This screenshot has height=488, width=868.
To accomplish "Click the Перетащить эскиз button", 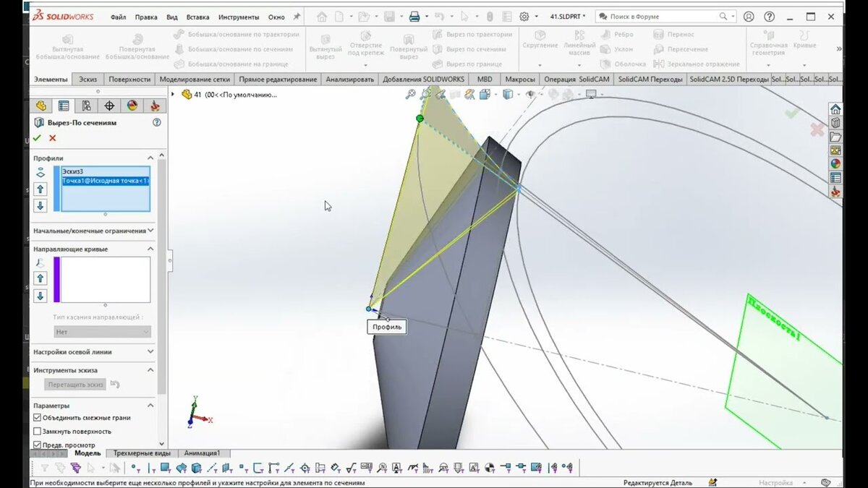I will pyautogui.click(x=75, y=385).
